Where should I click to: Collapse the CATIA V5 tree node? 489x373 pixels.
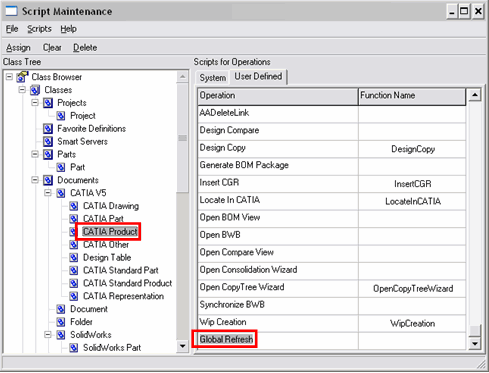point(48,193)
